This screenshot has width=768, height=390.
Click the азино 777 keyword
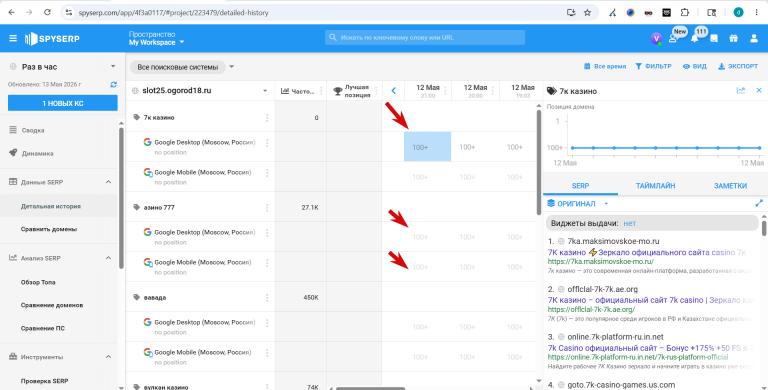[x=159, y=207]
